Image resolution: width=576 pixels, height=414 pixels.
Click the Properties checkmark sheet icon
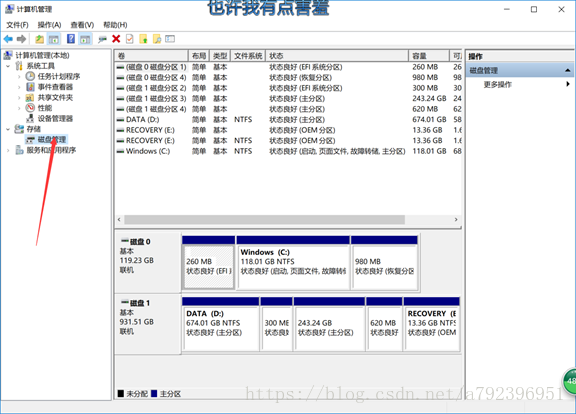pyautogui.click(x=130, y=39)
